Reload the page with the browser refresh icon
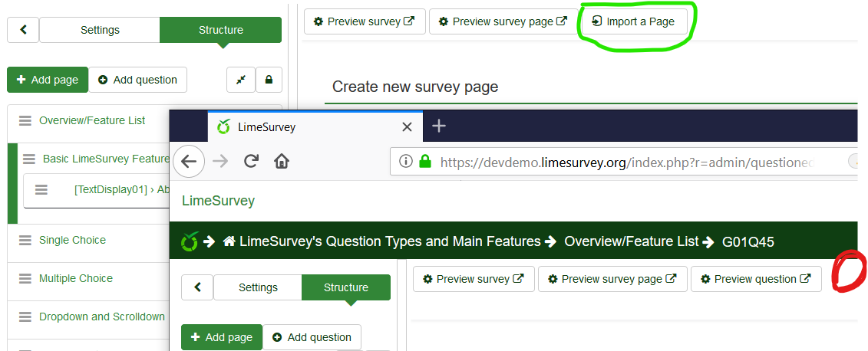This screenshot has width=868, height=351. click(250, 162)
